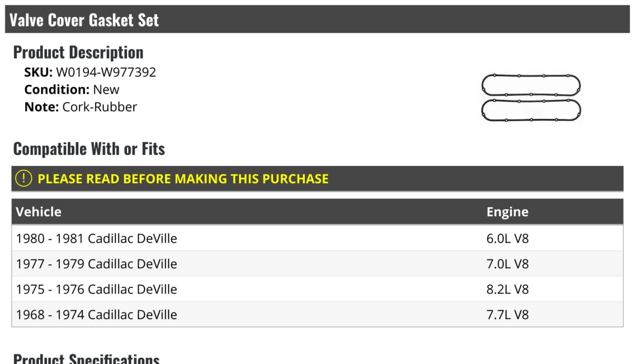The width and height of the screenshot is (635, 364).
Task: Select the 1975 - 1976 Cadillac DeVille row
Action: tap(317, 289)
